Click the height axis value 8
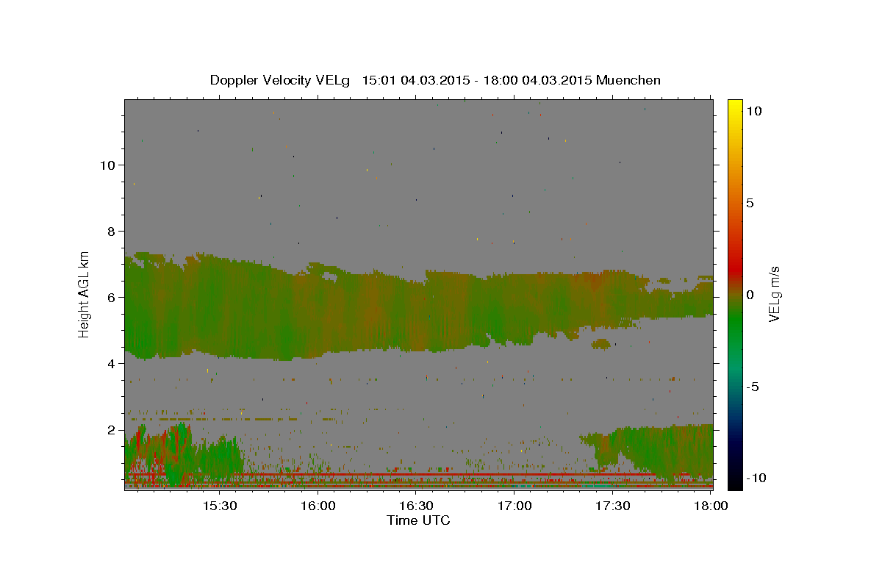Screen dimensions: 882x588 tap(111, 231)
